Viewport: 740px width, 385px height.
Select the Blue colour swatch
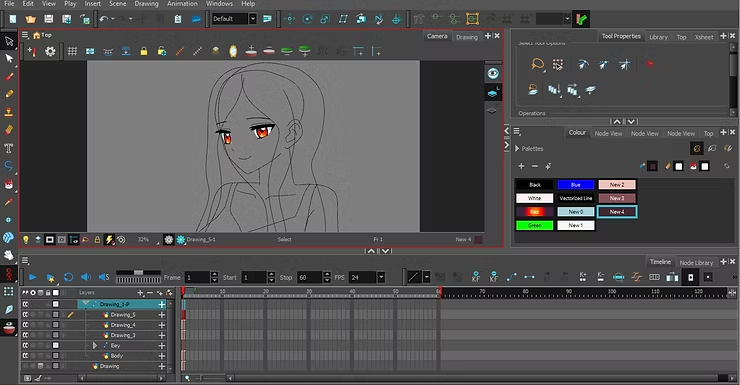(x=576, y=184)
